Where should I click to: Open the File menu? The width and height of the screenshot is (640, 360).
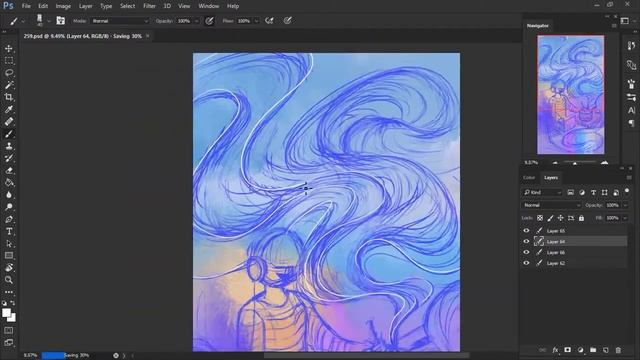click(26, 6)
